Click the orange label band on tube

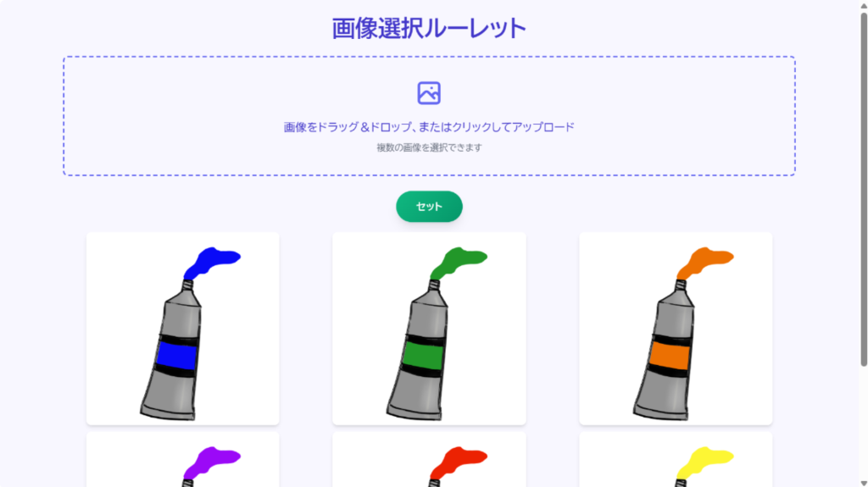pyautogui.click(x=670, y=355)
